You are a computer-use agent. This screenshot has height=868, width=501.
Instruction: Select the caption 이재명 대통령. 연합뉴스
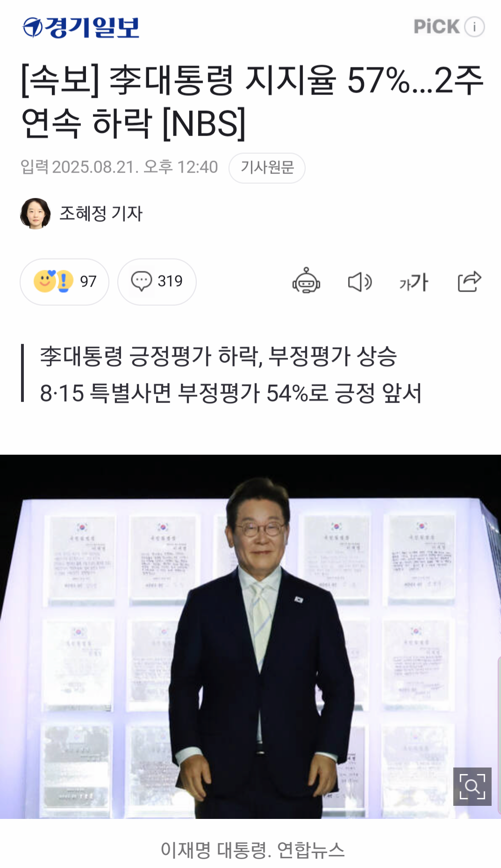pos(252,849)
